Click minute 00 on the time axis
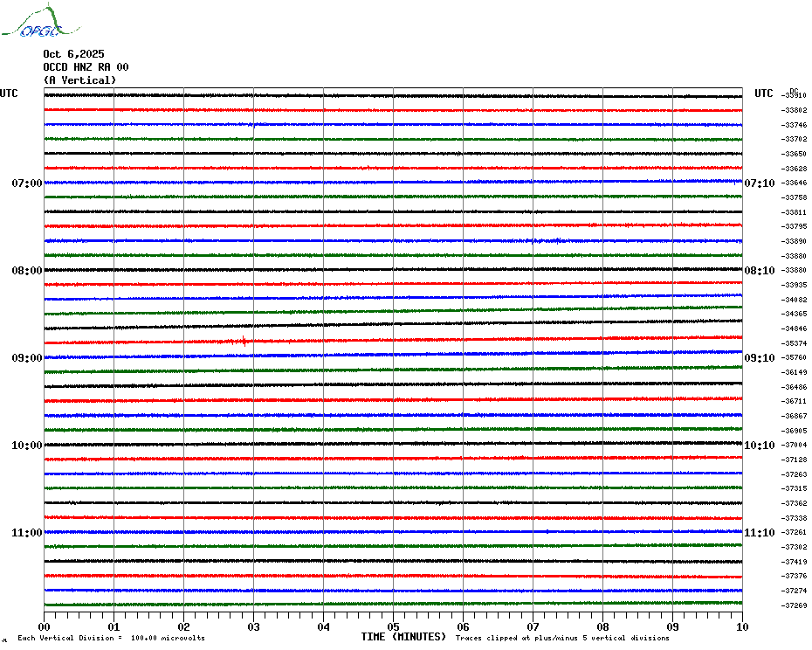 [x=45, y=626]
